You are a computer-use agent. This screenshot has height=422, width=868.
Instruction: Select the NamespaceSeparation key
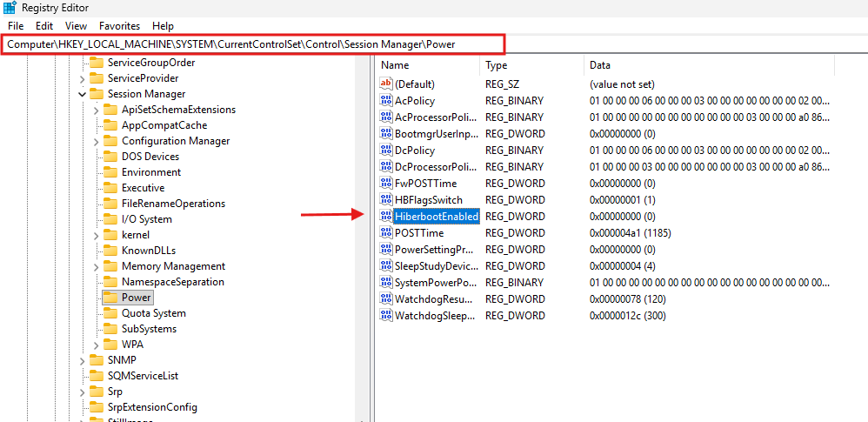[x=173, y=282]
